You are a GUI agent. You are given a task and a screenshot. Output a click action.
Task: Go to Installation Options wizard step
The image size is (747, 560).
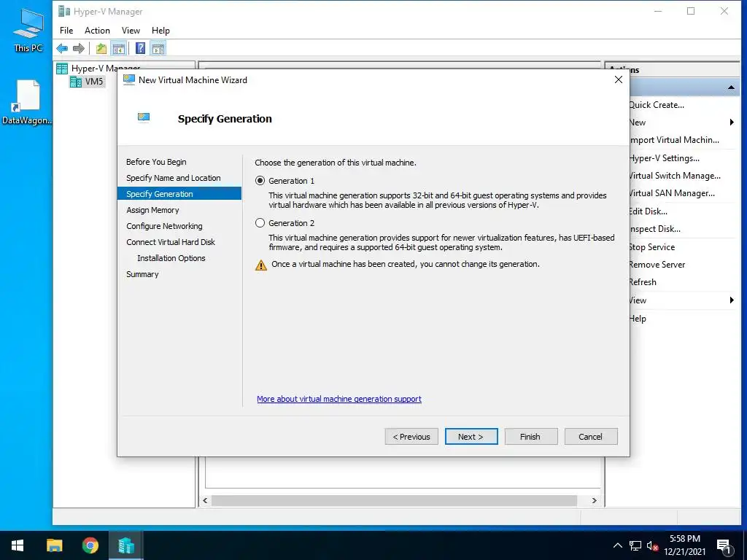point(171,258)
